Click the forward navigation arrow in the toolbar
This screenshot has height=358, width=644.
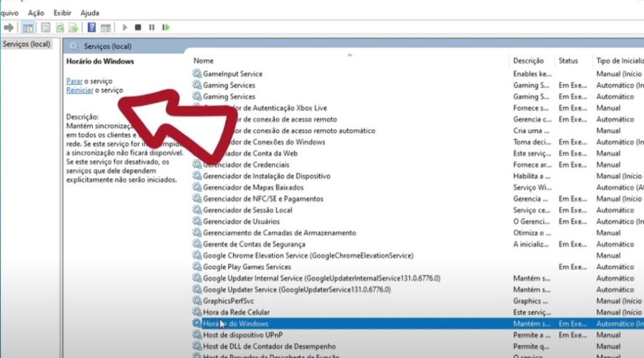click(x=9, y=28)
